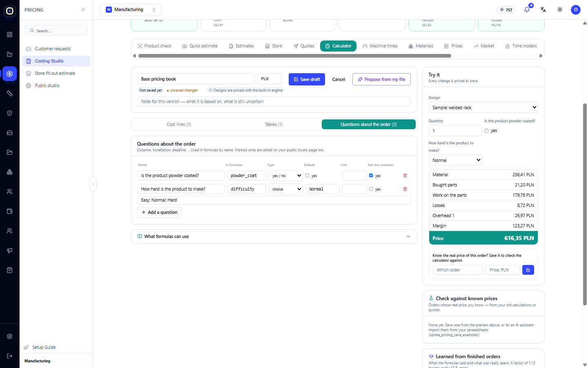Open the dashboard grid icon in left rail

(x=10, y=34)
